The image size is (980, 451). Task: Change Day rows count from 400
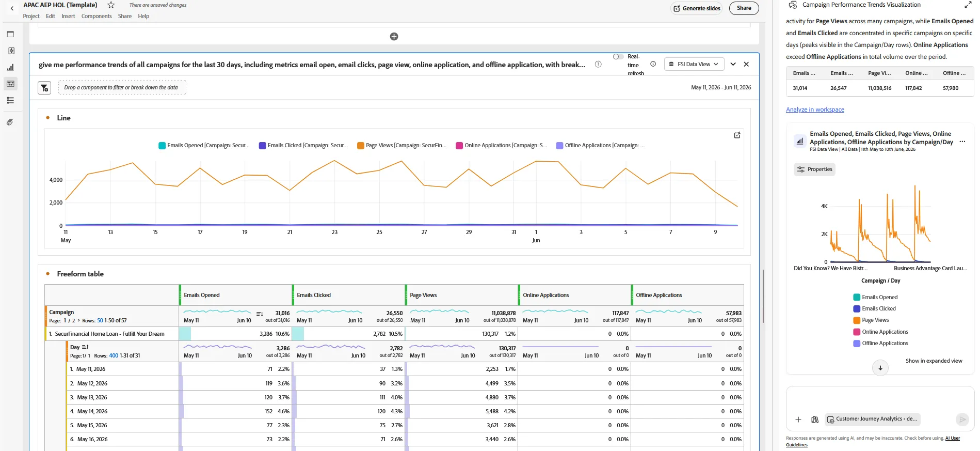click(x=114, y=356)
